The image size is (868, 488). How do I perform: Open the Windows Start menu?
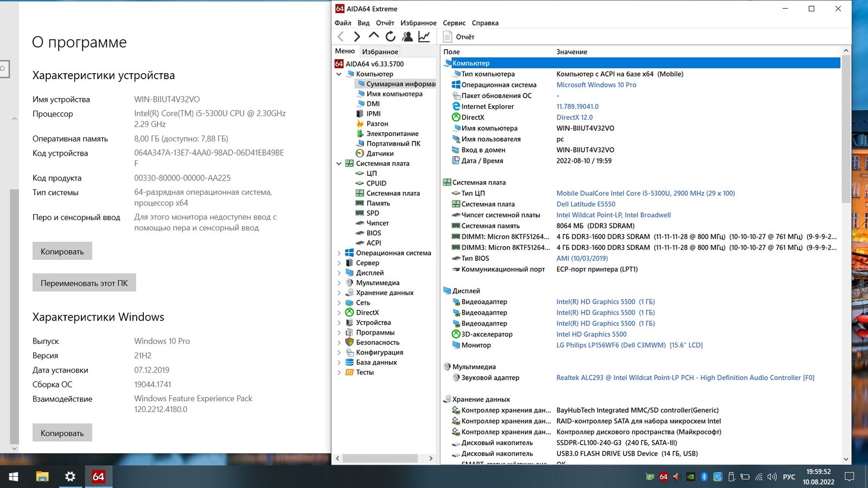point(14,477)
